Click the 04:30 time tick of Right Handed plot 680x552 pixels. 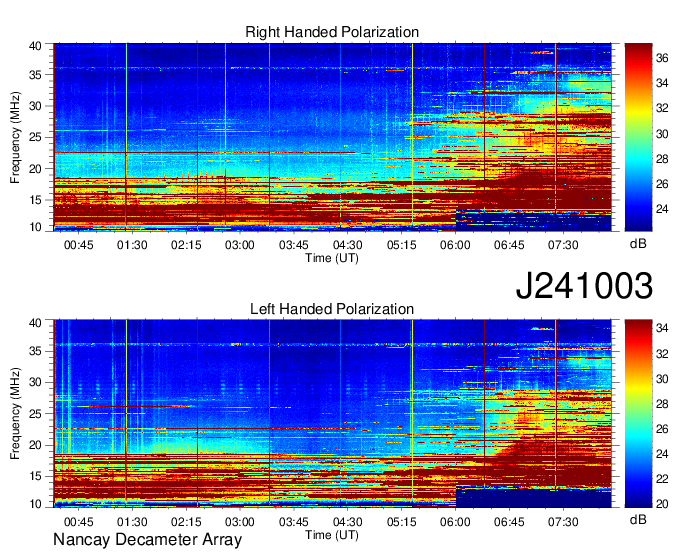(x=347, y=245)
